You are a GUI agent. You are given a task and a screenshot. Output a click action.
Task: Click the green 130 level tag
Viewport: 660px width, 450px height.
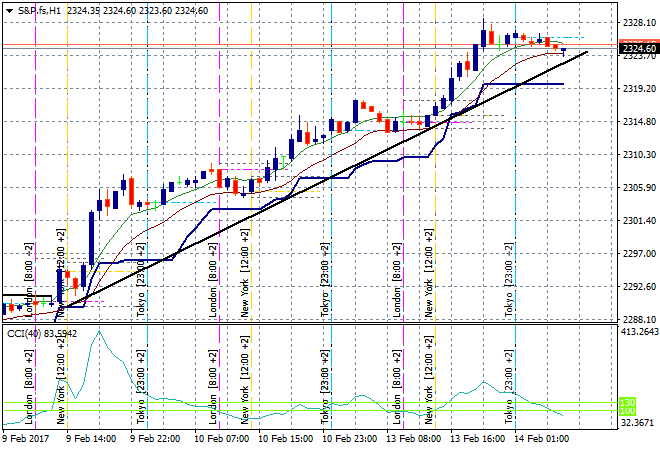point(628,403)
